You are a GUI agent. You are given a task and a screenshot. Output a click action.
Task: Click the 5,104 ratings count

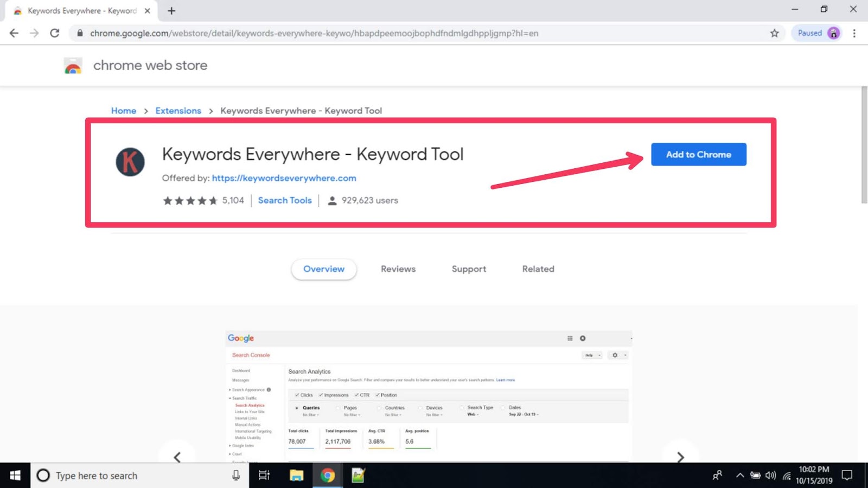point(233,200)
